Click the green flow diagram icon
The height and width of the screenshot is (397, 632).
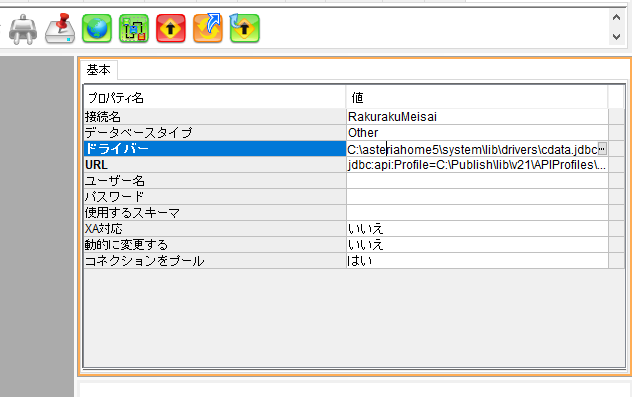tap(134, 28)
